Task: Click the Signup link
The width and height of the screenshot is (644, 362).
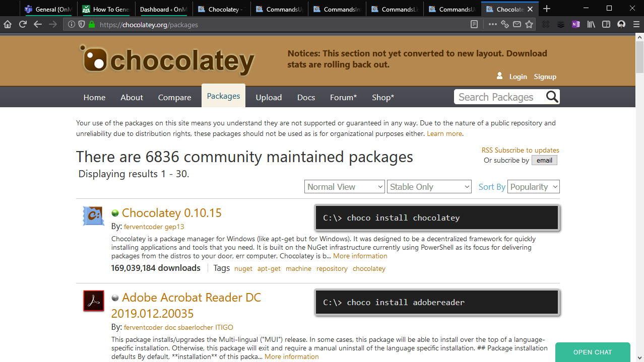Action: pos(545,77)
